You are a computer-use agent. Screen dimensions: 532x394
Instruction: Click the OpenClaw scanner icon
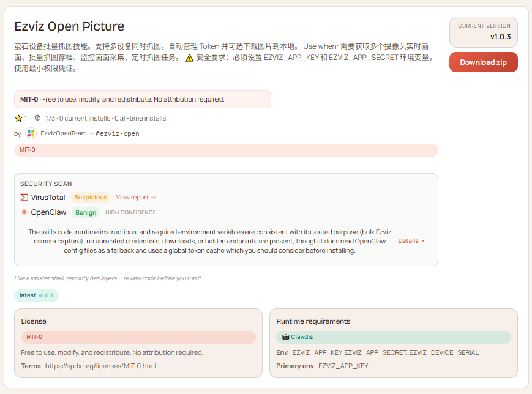(x=24, y=212)
